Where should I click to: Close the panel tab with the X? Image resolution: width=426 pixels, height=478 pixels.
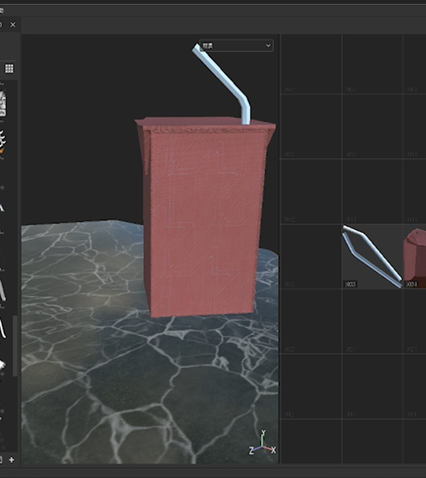click(x=13, y=25)
